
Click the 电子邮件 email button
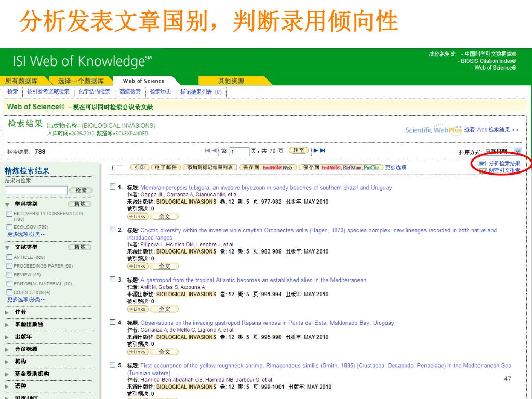(166, 168)
